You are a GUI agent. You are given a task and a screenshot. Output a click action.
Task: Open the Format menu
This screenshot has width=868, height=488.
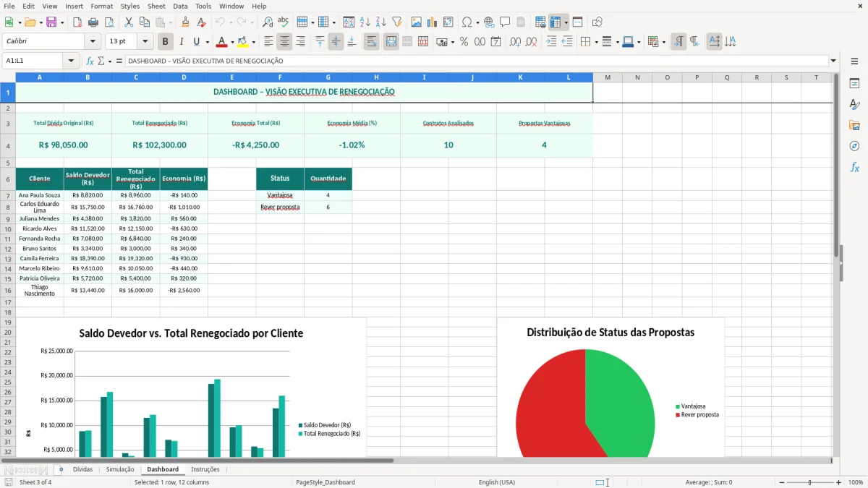(101, 6)
